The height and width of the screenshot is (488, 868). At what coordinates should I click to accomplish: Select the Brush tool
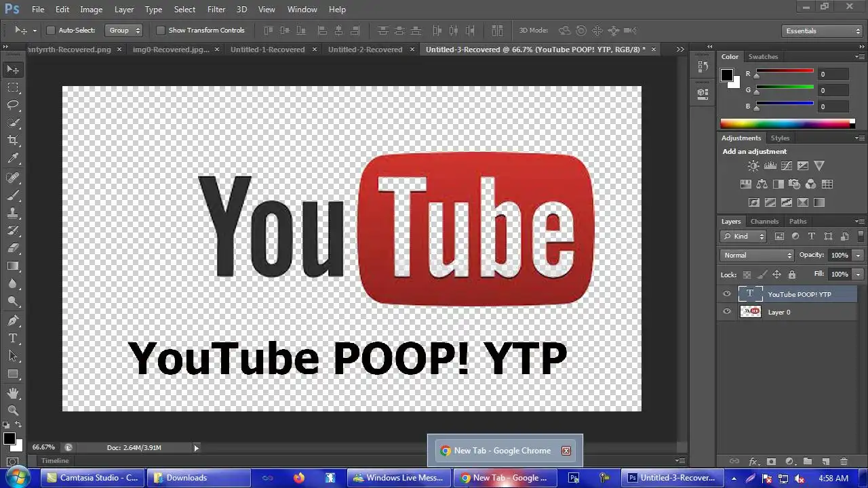[x=13, y=195]
